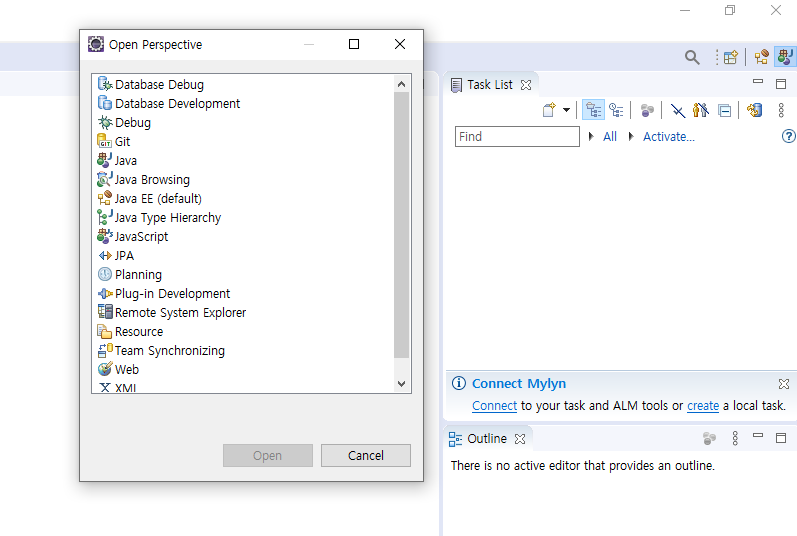
Task: Minimize the Outline view
Action: [x=758, y=435]
